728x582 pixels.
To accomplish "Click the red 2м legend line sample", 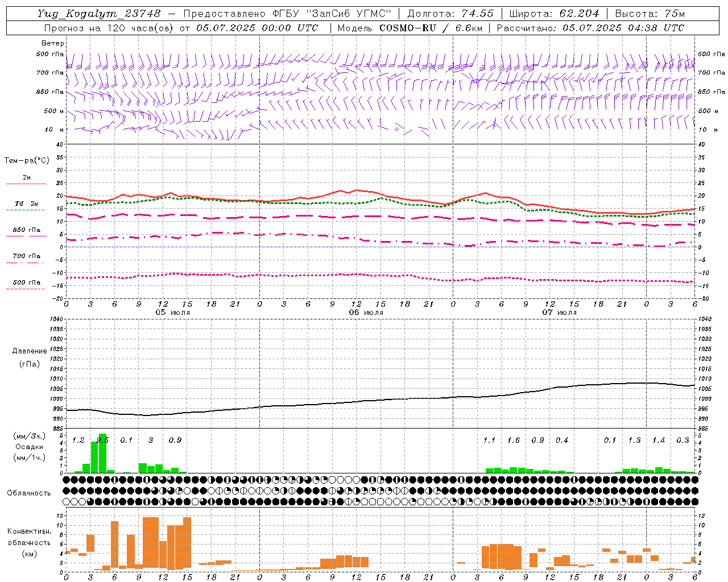I will tap(26, 184).
